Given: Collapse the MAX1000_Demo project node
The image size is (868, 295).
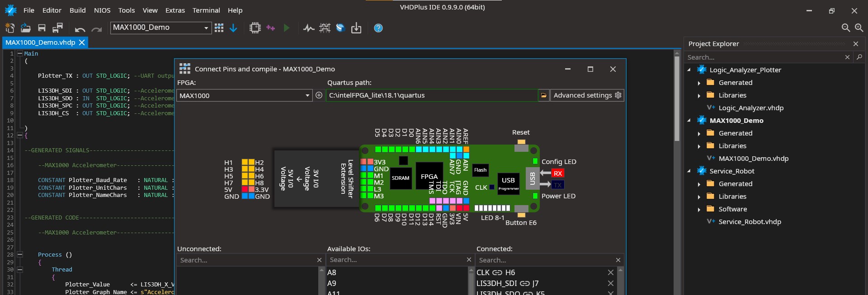Looking at the screenshot, I should 689,121.
